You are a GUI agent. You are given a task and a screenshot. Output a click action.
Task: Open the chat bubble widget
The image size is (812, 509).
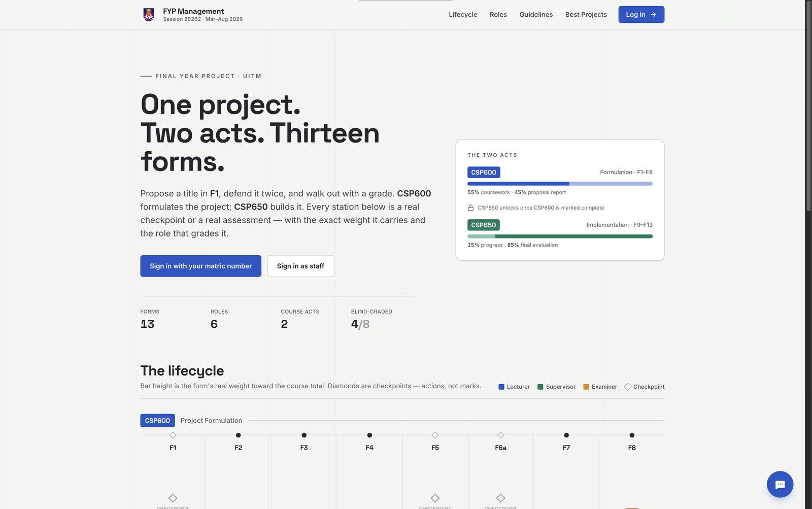coord(780,484)
